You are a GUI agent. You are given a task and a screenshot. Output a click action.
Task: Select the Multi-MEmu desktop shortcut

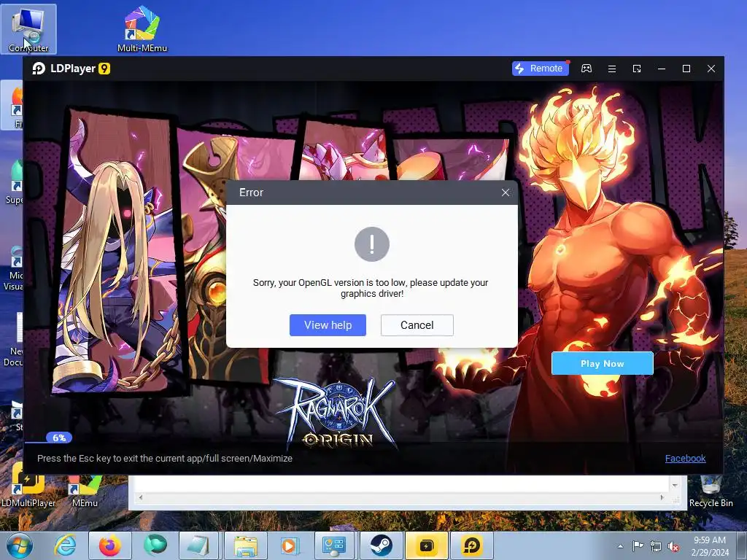142,29
